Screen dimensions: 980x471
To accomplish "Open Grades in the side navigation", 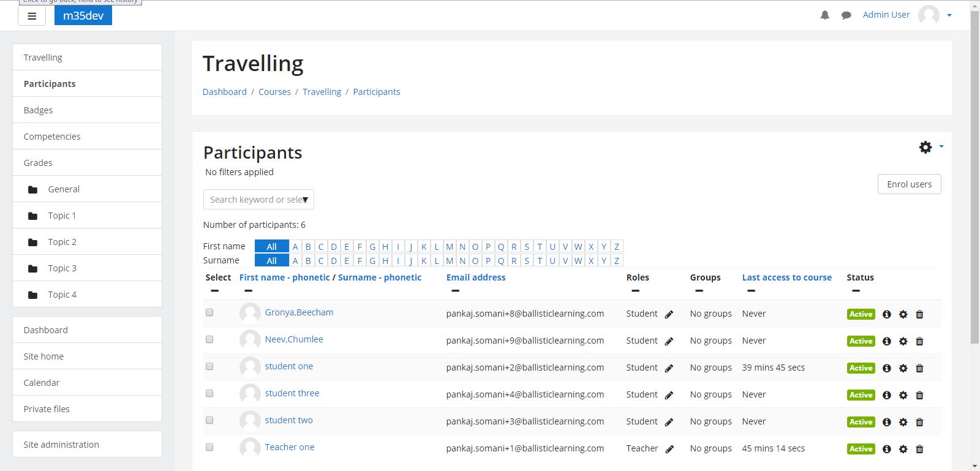I will 87,163.
